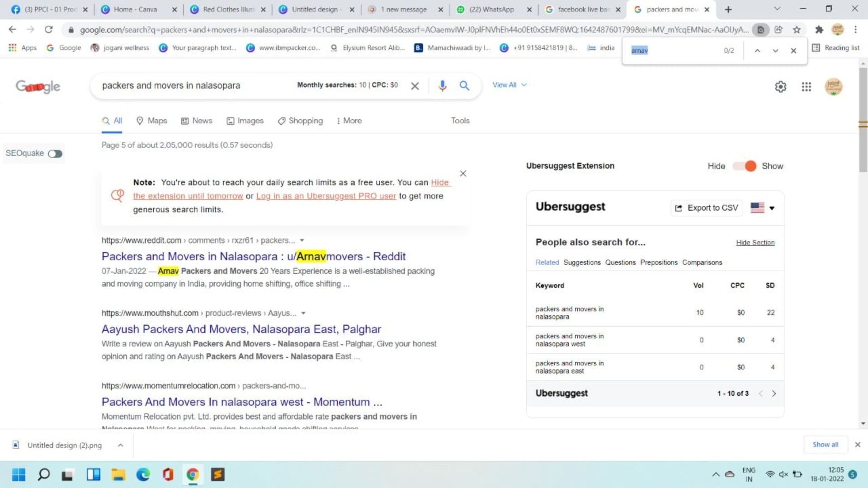This screenshot has height=488, width=868.
Task: Clear the search box text
Action: click(x=415, y=86)
